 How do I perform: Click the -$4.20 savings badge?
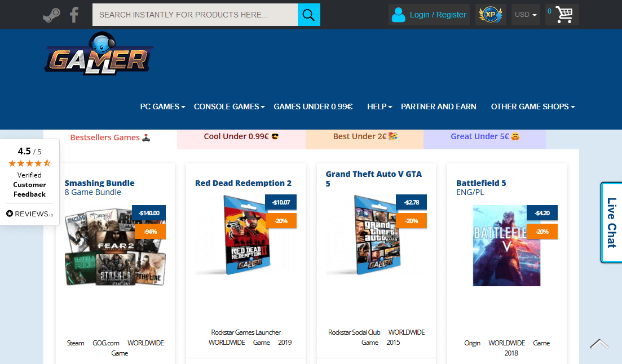click(542, 213)
